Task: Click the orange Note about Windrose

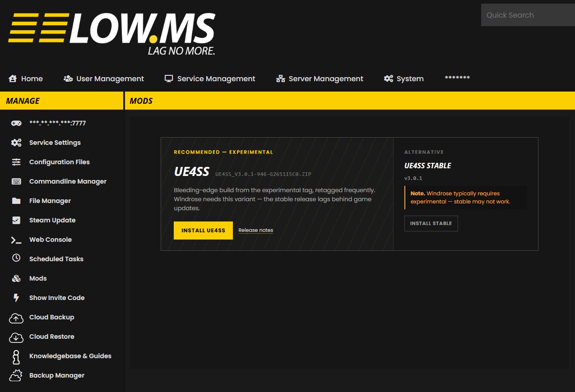Action: click(x=465, y=198)
